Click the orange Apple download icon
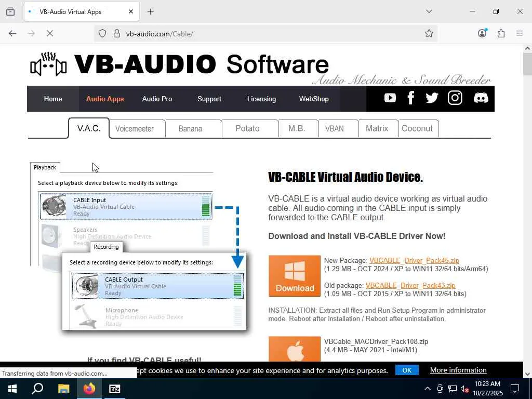Screen dimensions: 532x399 295,349
